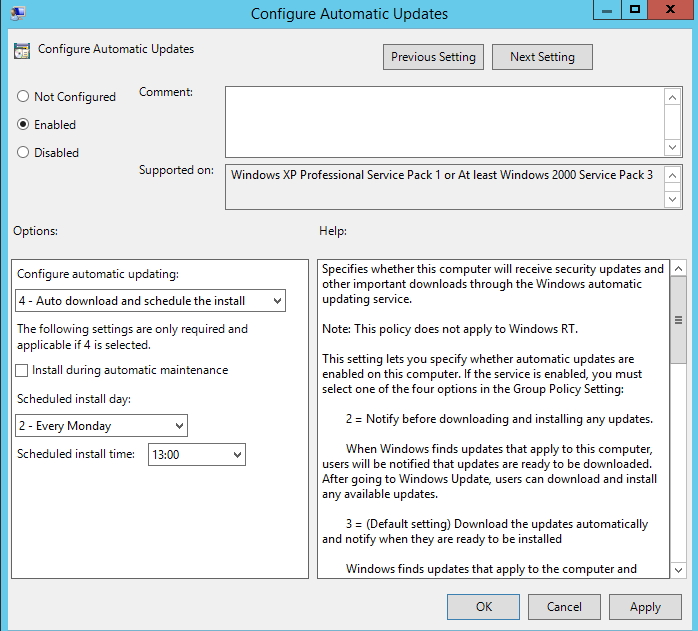Click the '2 = Notify before downloading' help line
The image size is (698, 631).
pos(499,419)
